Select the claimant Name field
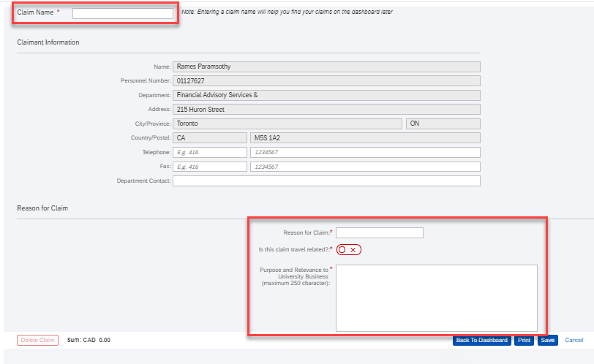594x364 pixels. point(326,67)
